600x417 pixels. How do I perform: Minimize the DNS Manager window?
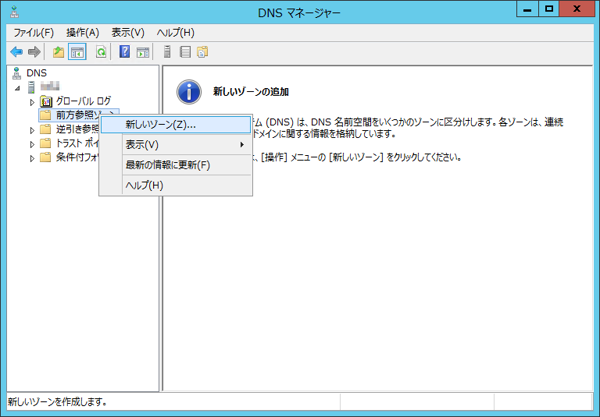coord(527,9)
